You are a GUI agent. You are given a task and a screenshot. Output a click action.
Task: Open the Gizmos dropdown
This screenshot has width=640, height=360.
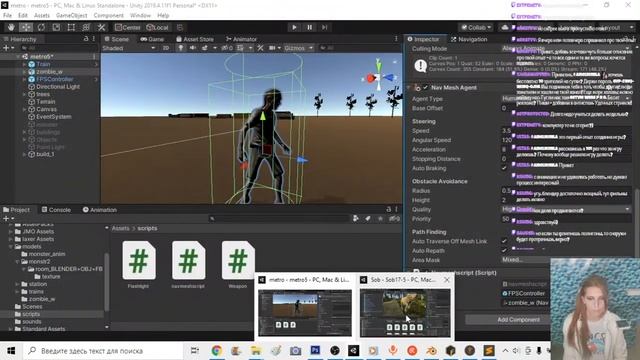pos(298,48)
